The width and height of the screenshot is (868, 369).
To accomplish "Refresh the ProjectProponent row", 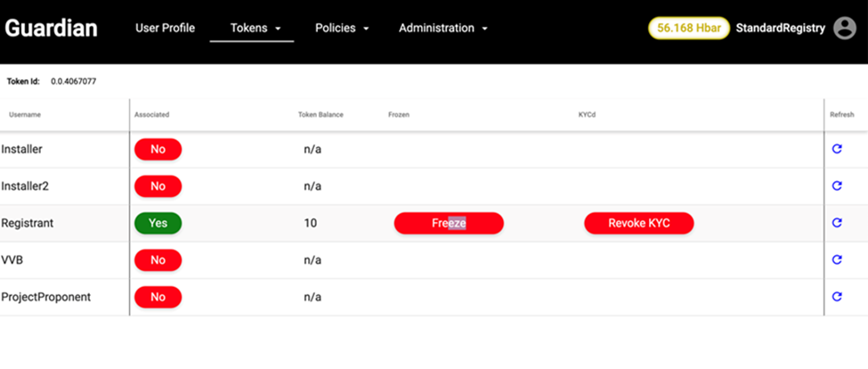I will point(837,297).
